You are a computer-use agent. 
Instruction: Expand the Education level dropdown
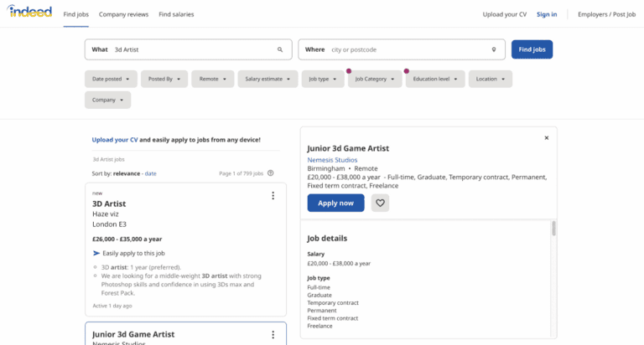point(435,79)
